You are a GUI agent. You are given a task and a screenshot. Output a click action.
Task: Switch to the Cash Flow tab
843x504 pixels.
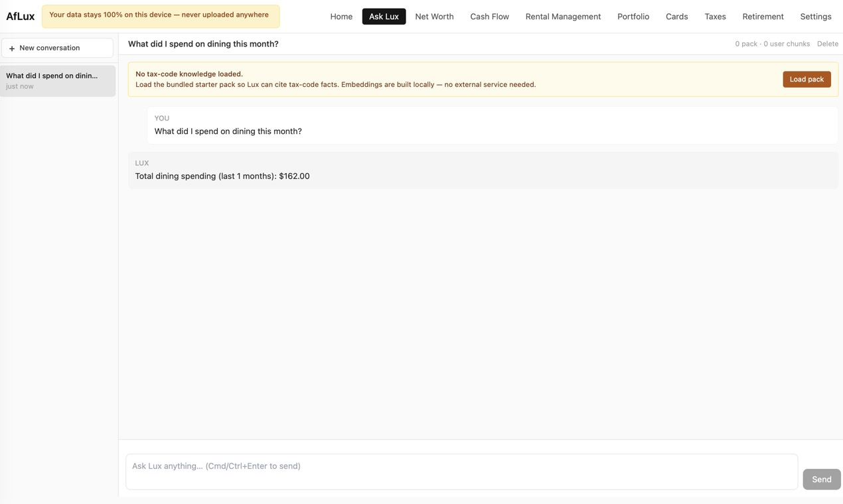tap(489, 17)
